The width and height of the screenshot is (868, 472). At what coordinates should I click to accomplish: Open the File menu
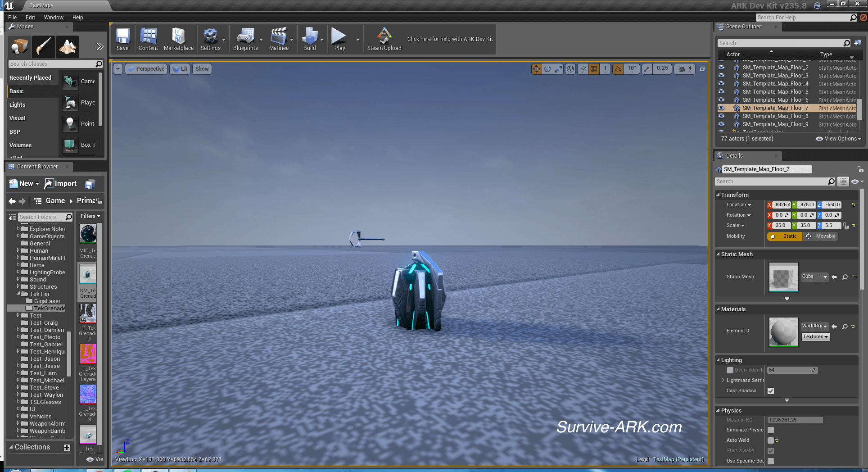pyautogui.click(x=12, y=18)
